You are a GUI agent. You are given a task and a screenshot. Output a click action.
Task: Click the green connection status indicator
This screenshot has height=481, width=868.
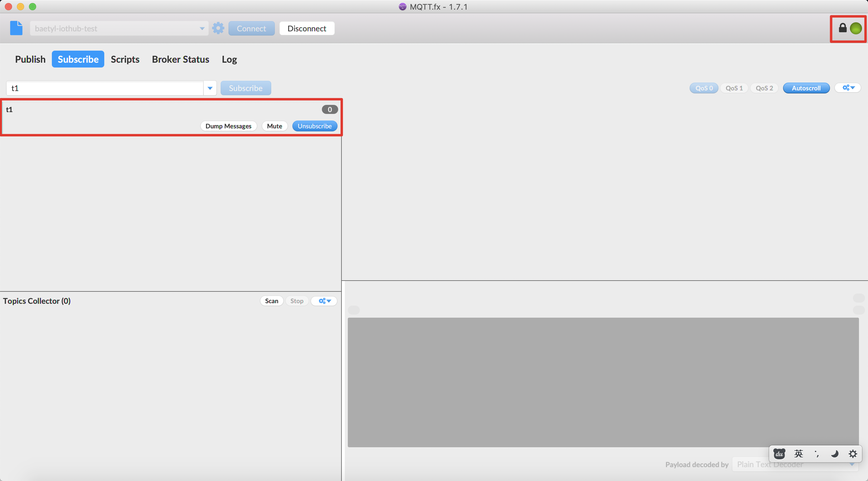(856, 28)
